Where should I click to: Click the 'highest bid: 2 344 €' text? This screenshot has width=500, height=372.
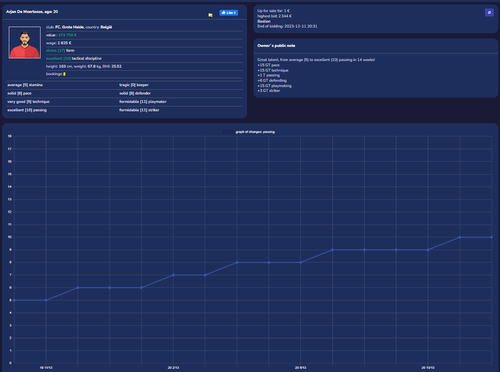(274, 16)
